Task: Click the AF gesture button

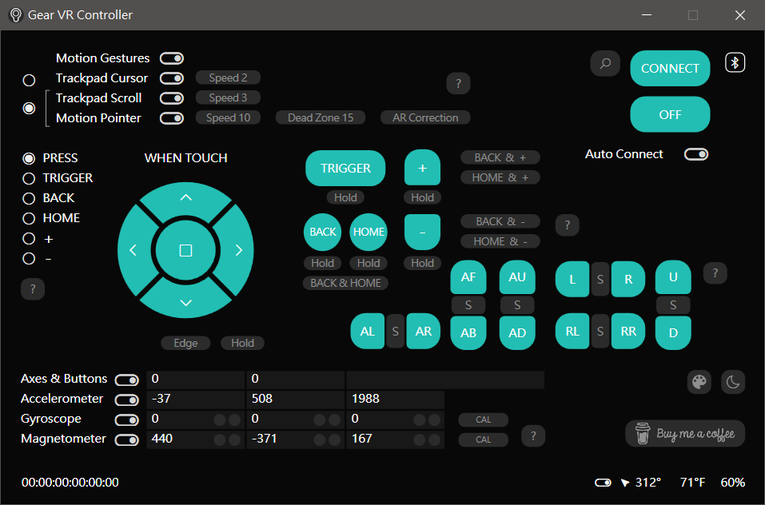Action: click(x=468, y=277)
